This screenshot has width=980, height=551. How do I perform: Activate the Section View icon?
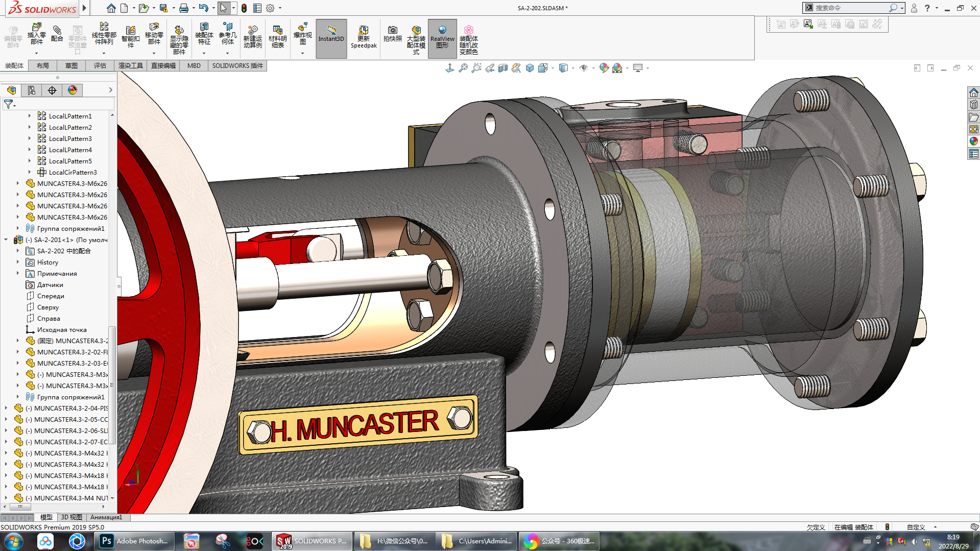coord(503,68)
